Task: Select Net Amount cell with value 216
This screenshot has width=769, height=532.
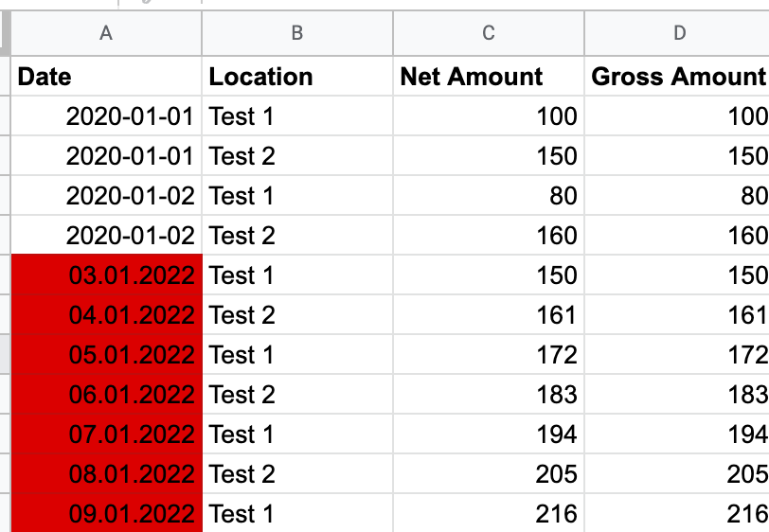Action: click(489, 513)
